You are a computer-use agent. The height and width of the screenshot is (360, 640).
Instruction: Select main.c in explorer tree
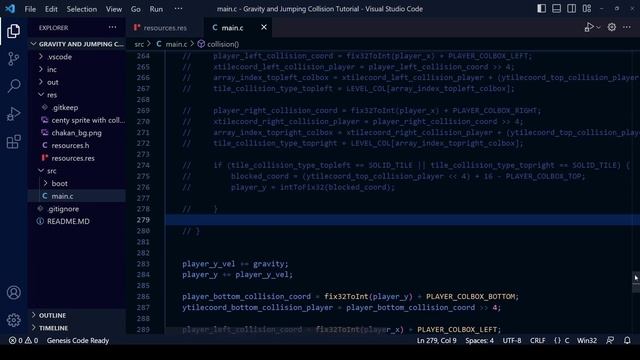77,196
